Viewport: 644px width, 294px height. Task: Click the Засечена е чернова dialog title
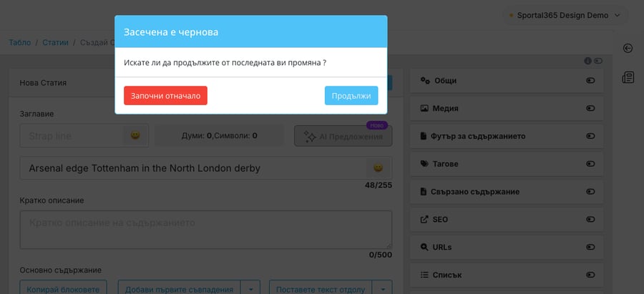pos(171,32)
